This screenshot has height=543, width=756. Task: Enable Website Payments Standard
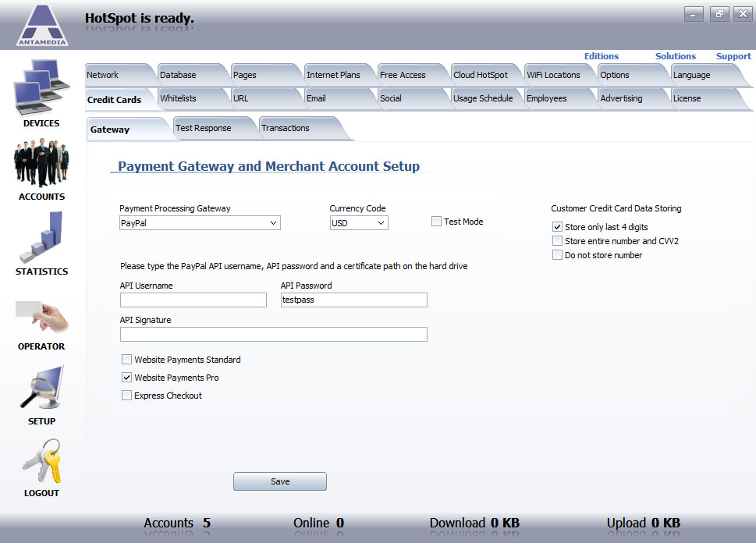pyautogui.click(x=127, y=359)
